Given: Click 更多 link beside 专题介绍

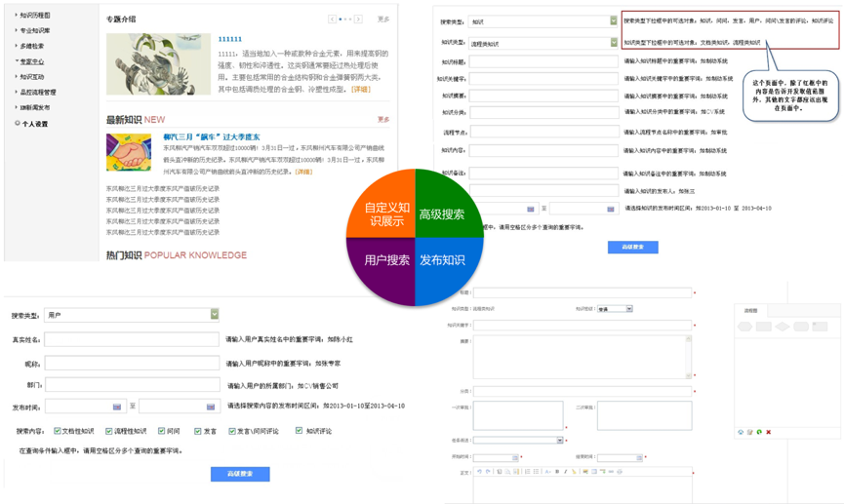Looking at the screenshot, I should click(383, 19).
